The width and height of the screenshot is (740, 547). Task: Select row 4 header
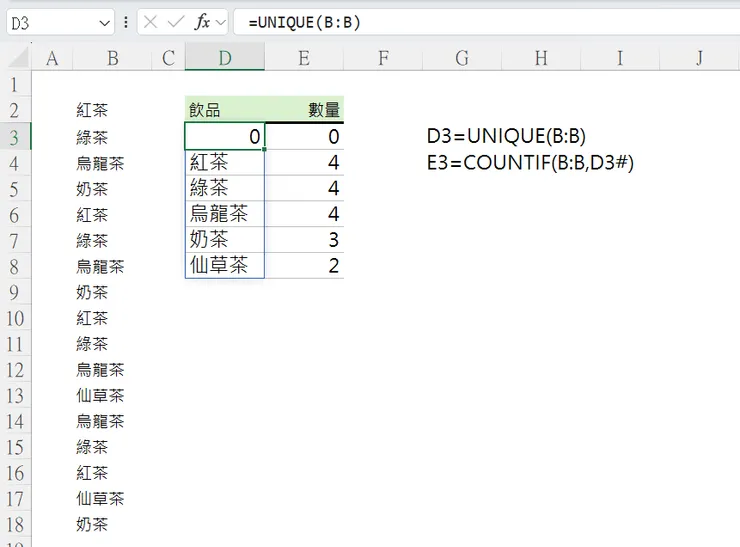[15, 163]
